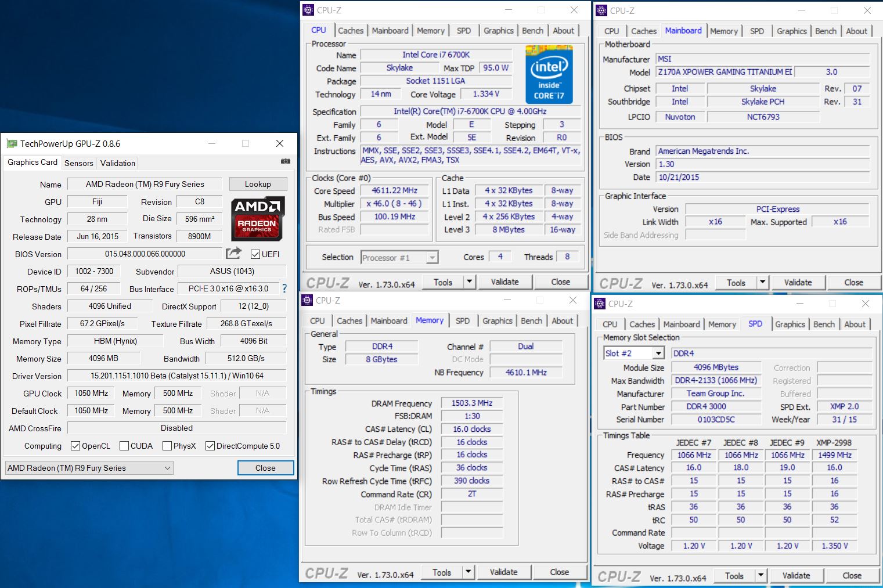Click the BIOS export share icon in GPU-Z

pos(233,253)
